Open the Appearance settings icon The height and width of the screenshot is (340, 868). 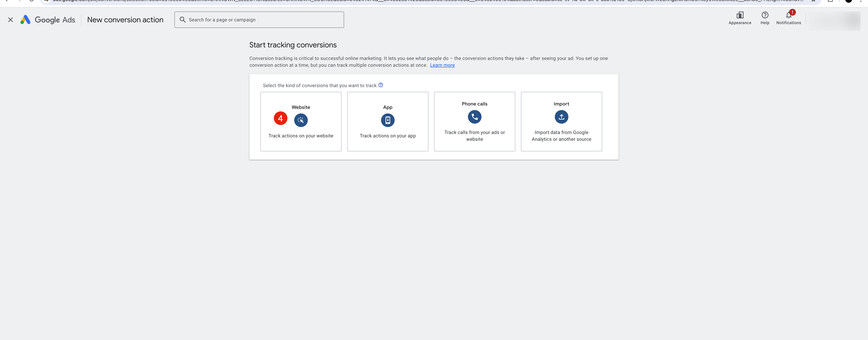click(x=740, y=15)
